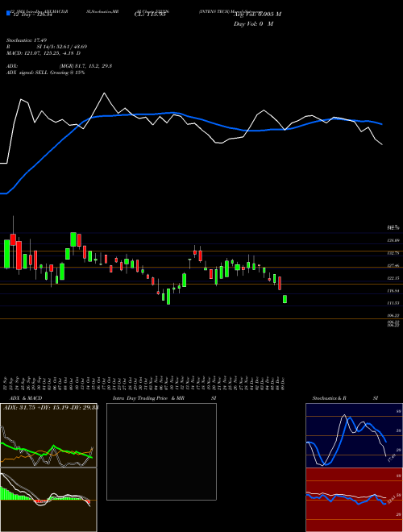Click 'Intra Day Trading Price & MR' title

[x=148, y=398]
